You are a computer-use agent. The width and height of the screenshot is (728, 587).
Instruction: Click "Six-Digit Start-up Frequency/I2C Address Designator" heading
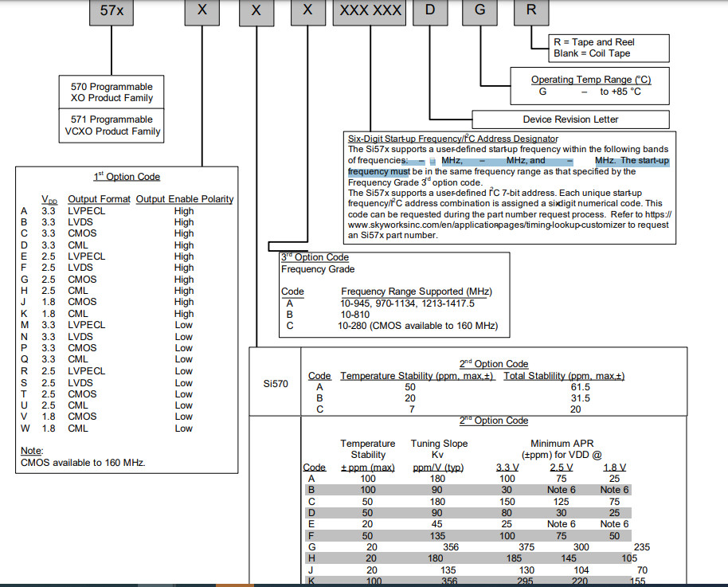[x=452, y=139]
